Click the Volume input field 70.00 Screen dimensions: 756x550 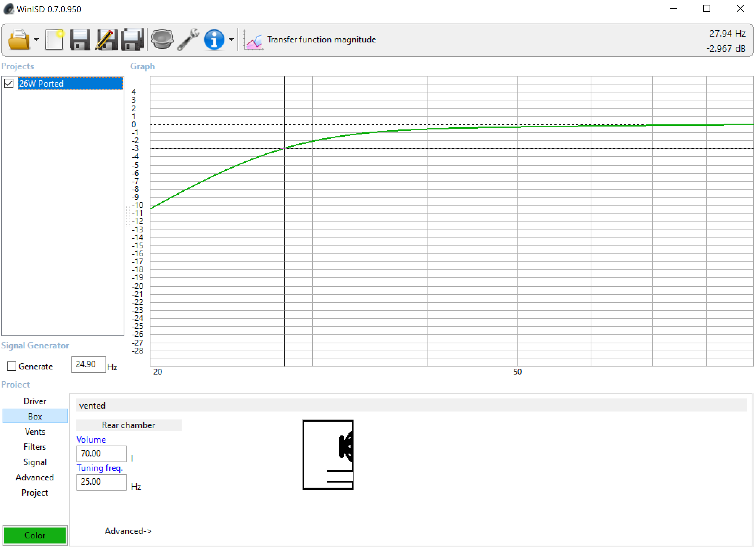coord(102,454)
